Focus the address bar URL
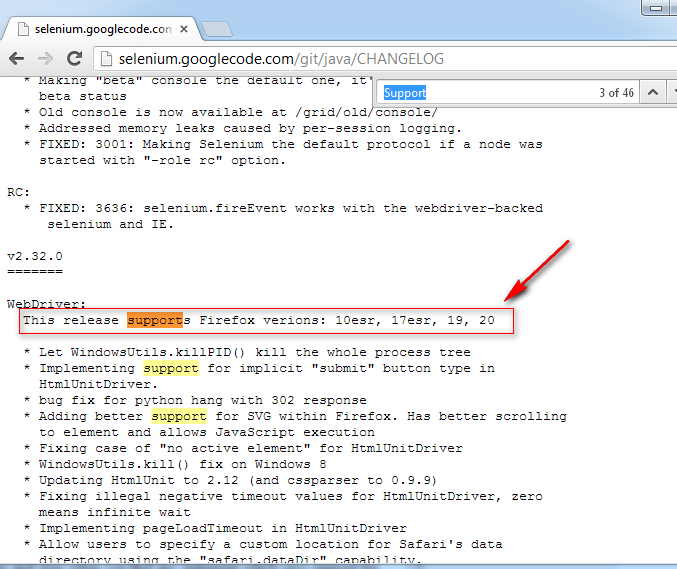Viewport: 677px width, 569px height. (x=281, y=59)
